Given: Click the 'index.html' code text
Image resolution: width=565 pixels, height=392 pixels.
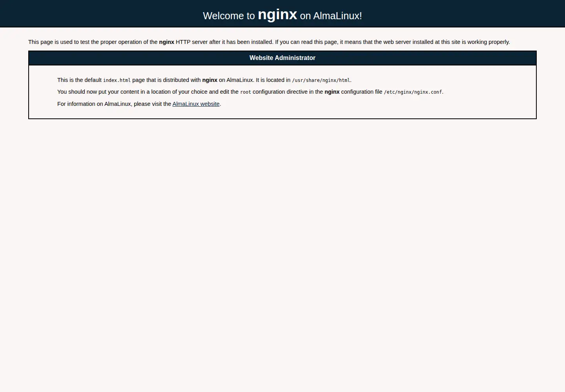Looking at the screenshot, I should pos(117,80).
